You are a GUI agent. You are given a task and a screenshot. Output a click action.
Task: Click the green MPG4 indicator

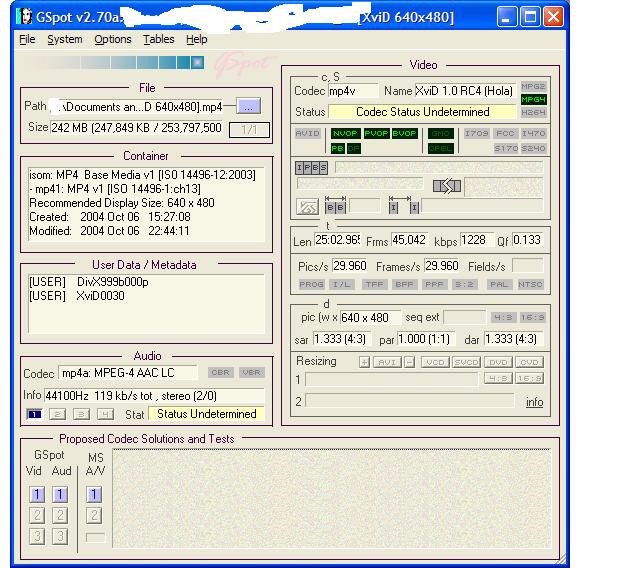(533, 100)
